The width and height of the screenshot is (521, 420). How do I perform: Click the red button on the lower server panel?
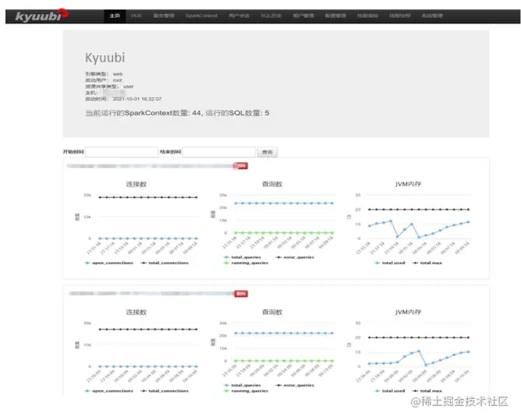pos(241,294)
